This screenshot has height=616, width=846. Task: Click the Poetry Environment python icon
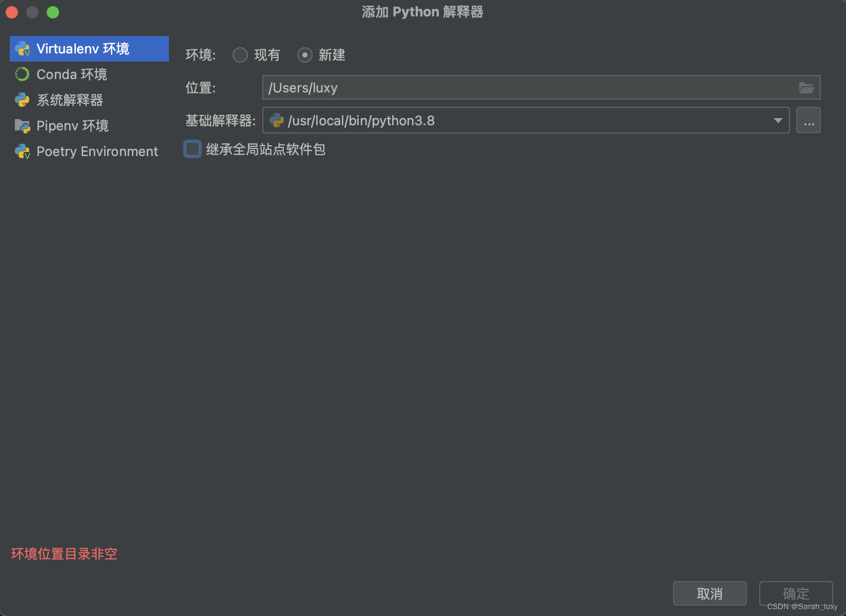click(x=23, y=151)
